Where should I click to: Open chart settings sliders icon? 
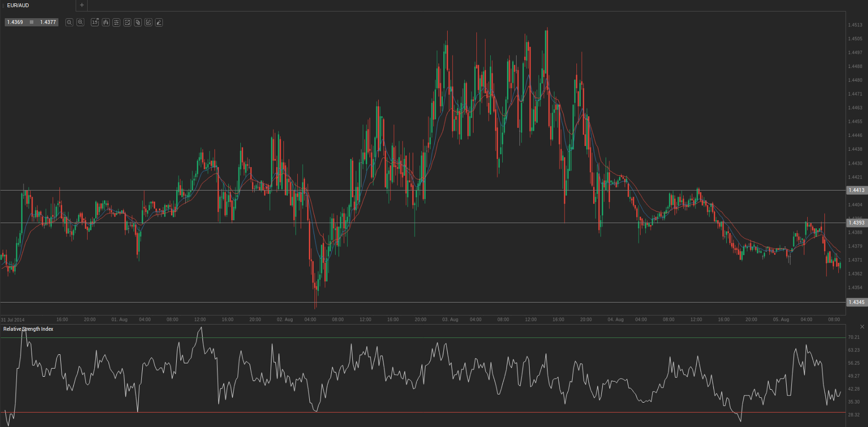click(116, 22)
